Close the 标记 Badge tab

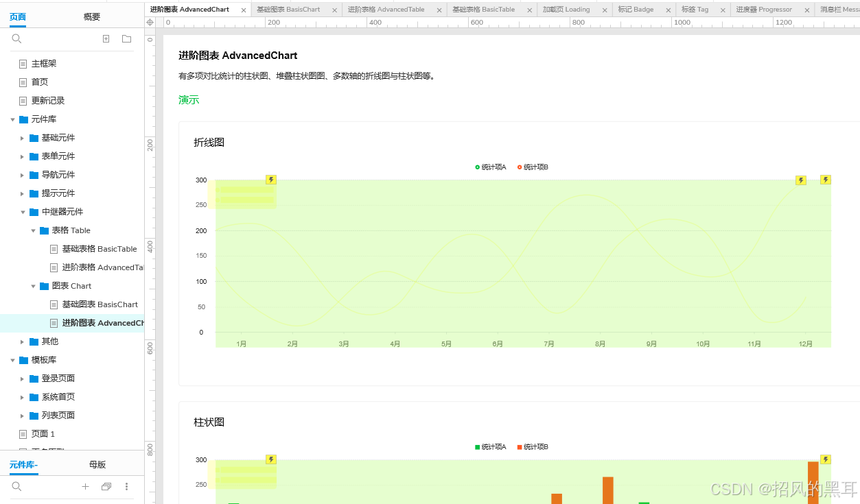point(669,10)
